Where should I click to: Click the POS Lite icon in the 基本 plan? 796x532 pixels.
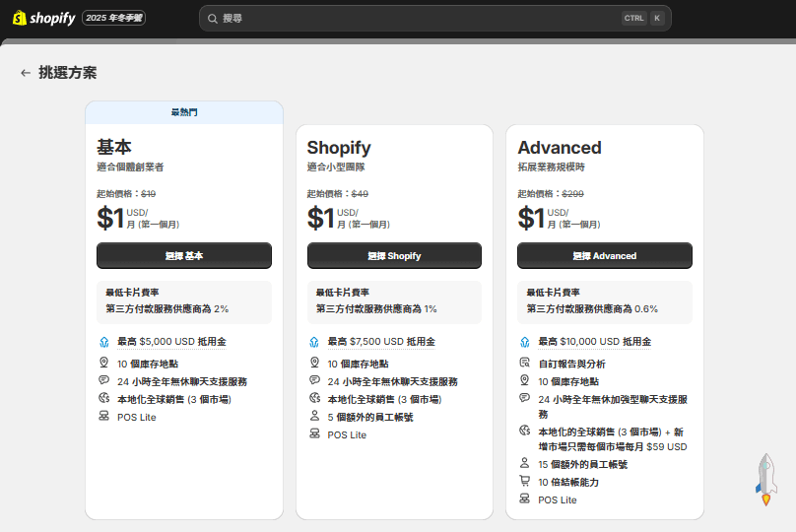coord(104,416)
